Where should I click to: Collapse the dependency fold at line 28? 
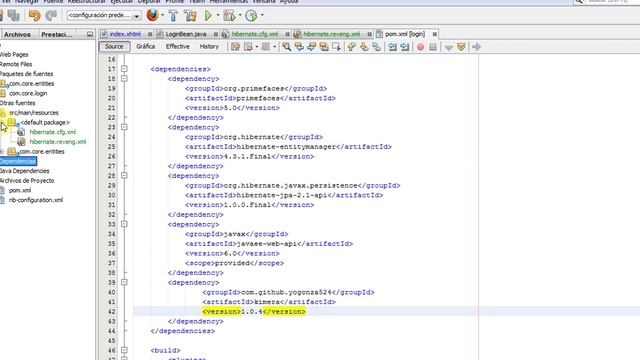point(124,176)
